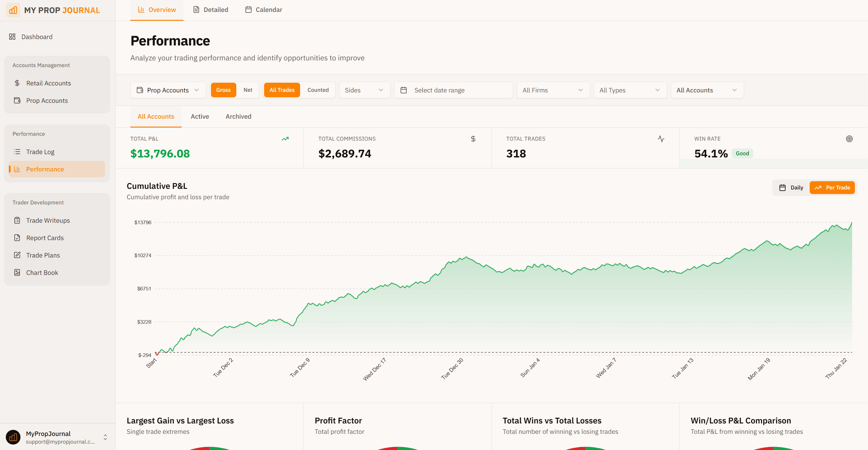Click the 318 total trades value
Viewport: 868px width, 450px height.
click(x=516, y=153)
